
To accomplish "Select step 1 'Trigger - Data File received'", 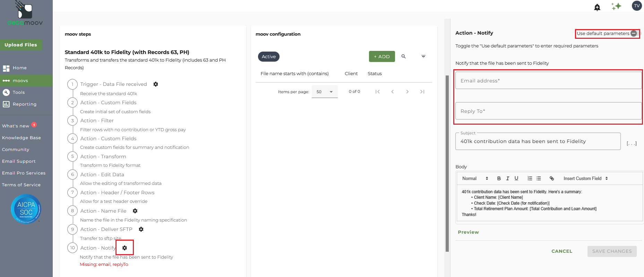I will click(x=113, y=84).
